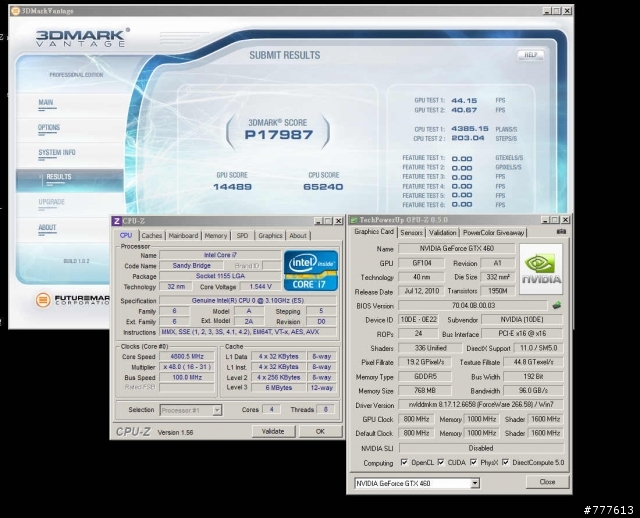640x518 pixels.
Task: Open ABOUT in 3DMark sidebar
Action: pyautogui.click(x=47, y=227)
